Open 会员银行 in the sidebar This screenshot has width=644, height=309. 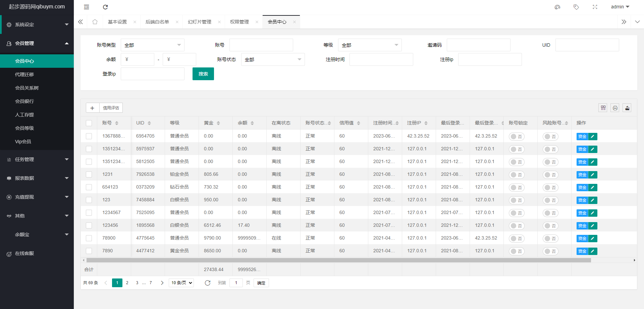pos(24,101)
